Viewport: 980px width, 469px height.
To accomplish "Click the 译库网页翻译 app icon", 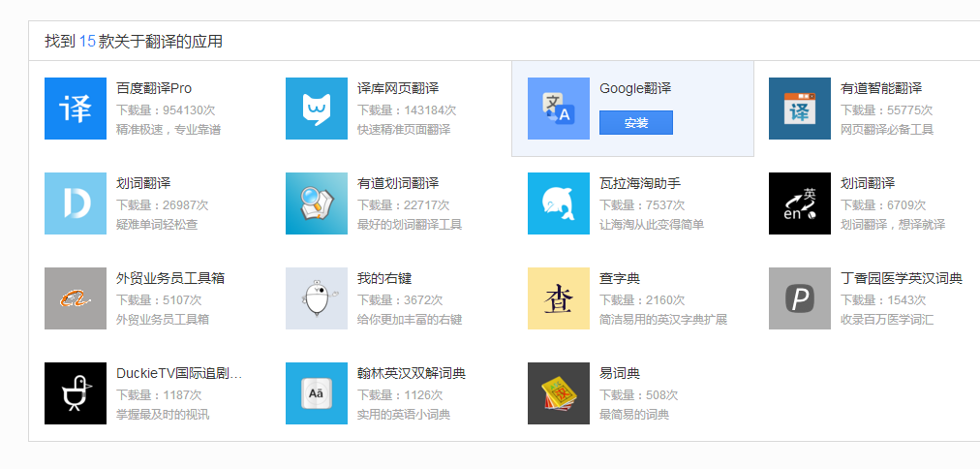I will click(317, 109).
